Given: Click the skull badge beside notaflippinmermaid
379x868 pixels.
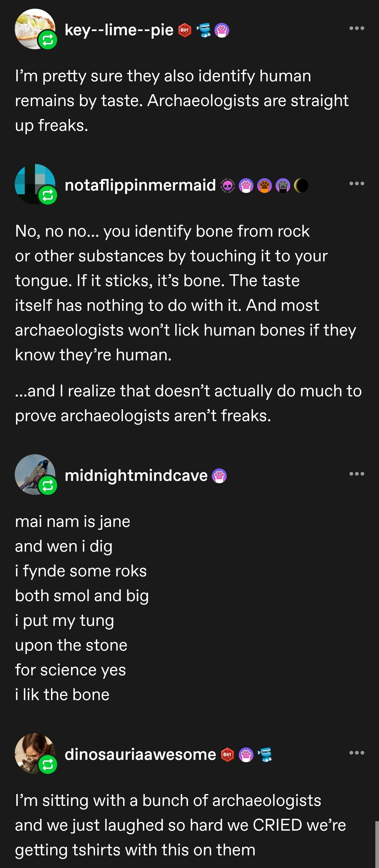Looking at the screenshot, I should [227, 185].
